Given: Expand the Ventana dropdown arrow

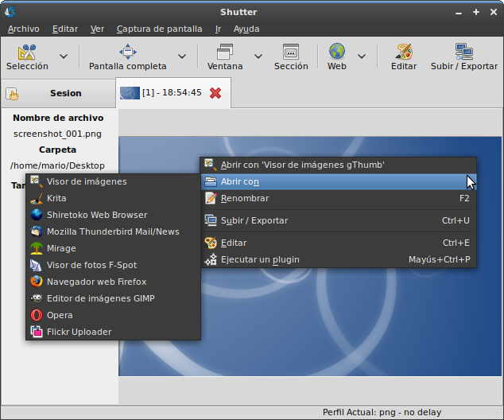Looking at the screenshot, I should pyautogui.click(x=258, y=56).
